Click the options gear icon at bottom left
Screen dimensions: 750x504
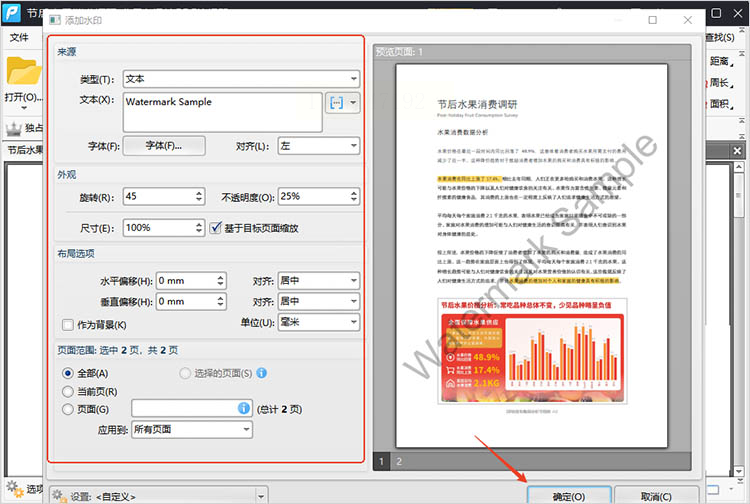click(14, 489)
